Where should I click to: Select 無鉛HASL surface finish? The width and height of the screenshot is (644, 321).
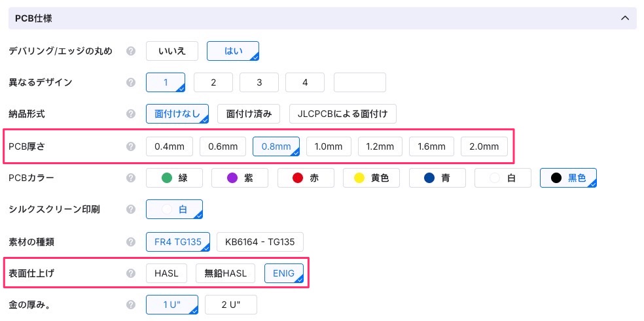coord(226,273)
